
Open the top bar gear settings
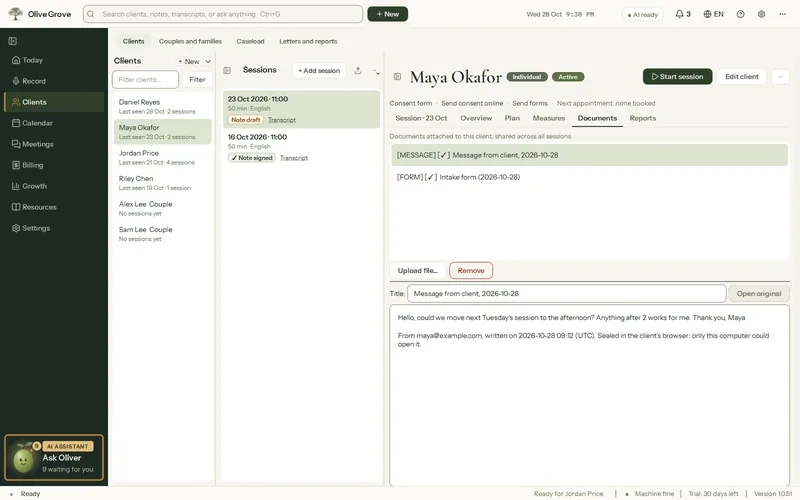(761, 14)
